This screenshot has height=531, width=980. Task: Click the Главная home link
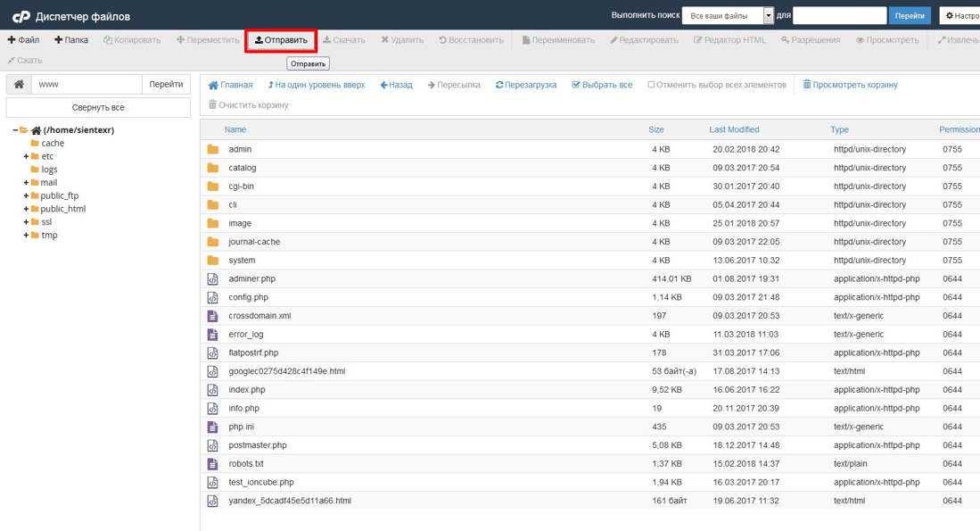point(230,85)
